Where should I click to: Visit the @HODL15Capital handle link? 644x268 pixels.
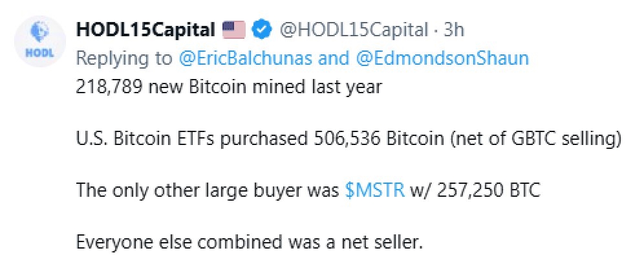click(x=353, y=30)
